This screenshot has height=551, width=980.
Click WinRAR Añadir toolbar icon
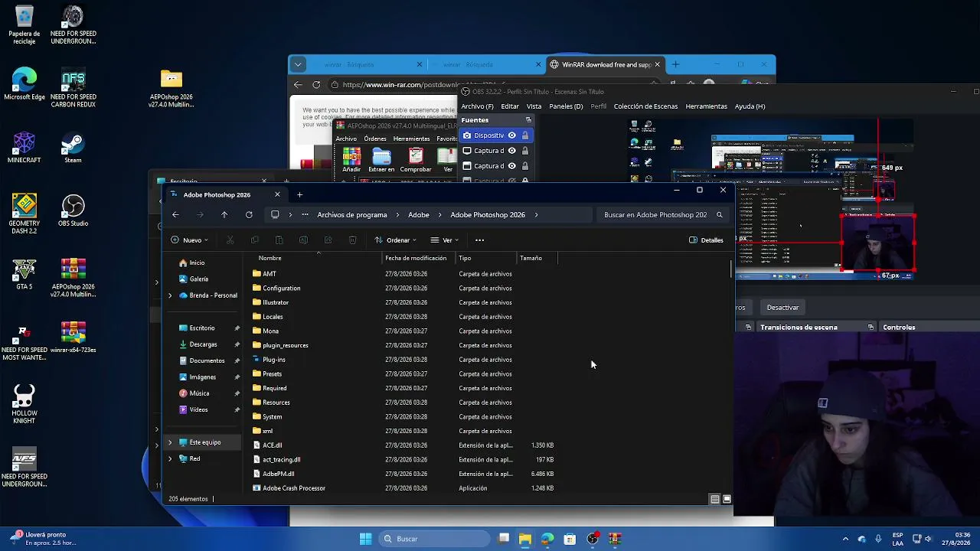(x=351, y=160)
